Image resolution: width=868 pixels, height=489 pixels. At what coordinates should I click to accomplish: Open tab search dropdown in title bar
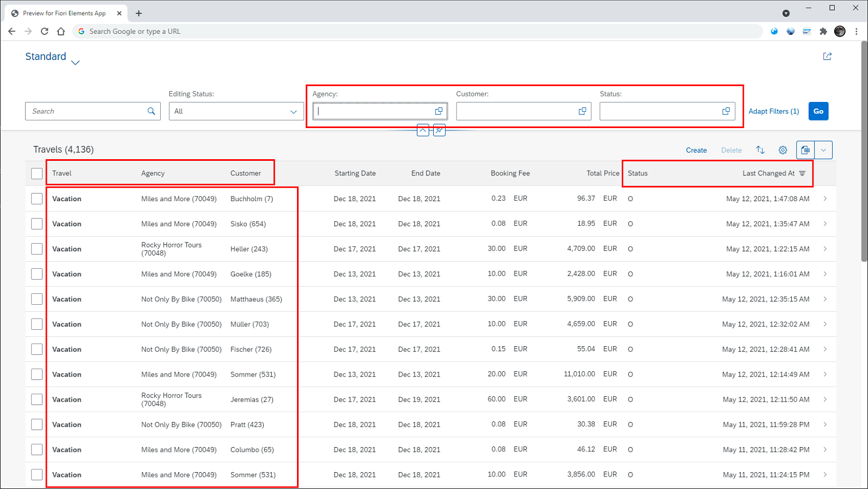[x=786, y=13]
